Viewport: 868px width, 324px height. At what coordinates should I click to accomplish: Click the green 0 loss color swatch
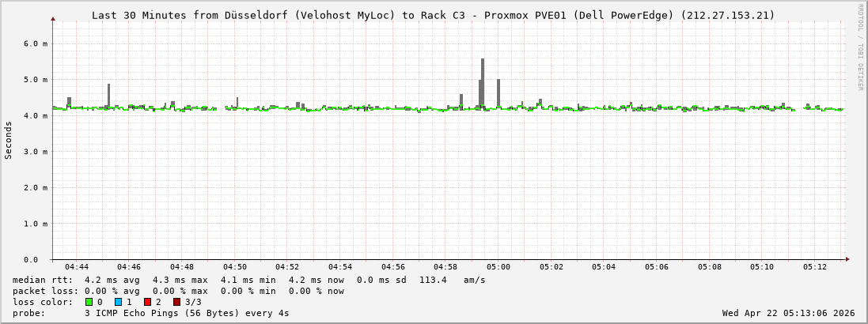click(89, 302)
